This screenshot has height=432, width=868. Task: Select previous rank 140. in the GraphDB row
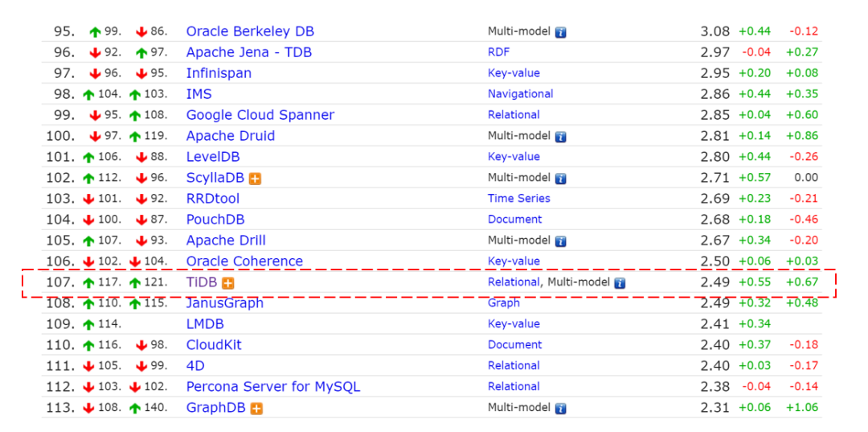pyautogui.click(x=155, y=408)
